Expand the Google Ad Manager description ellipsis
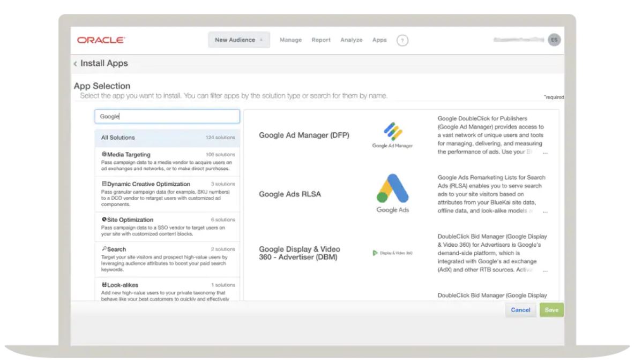 click(x=545, y=152)
